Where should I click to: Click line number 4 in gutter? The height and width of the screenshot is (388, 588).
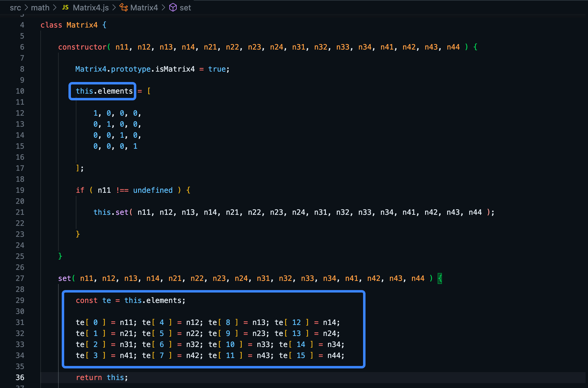click(22, 25)
